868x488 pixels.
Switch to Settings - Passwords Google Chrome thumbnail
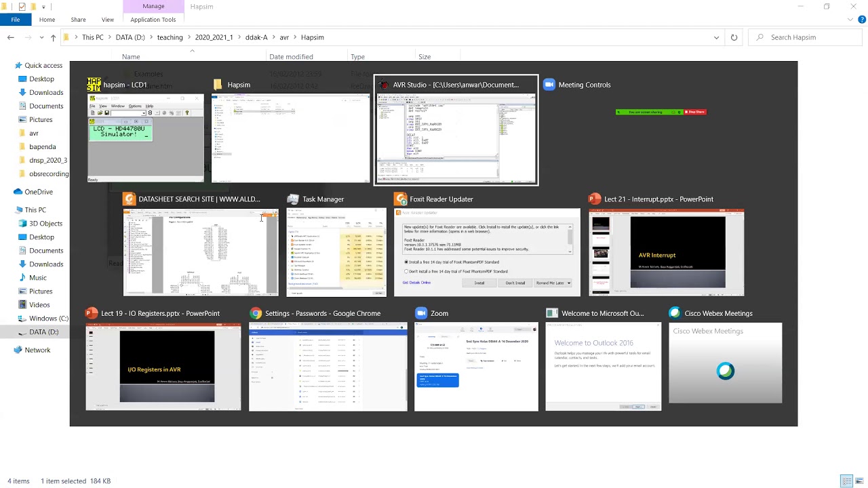pos(328,367)
